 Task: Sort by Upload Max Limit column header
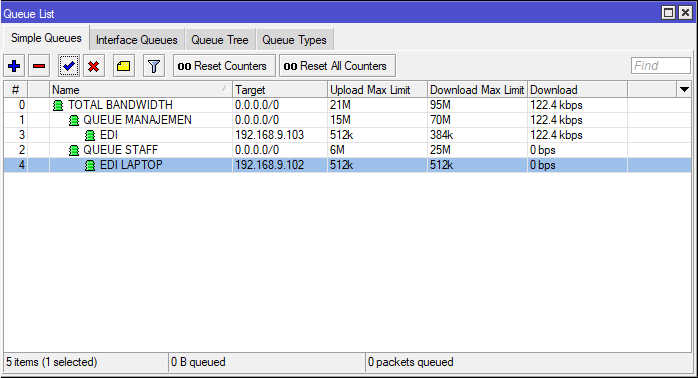pyautogui.click(x=377, y=90)
